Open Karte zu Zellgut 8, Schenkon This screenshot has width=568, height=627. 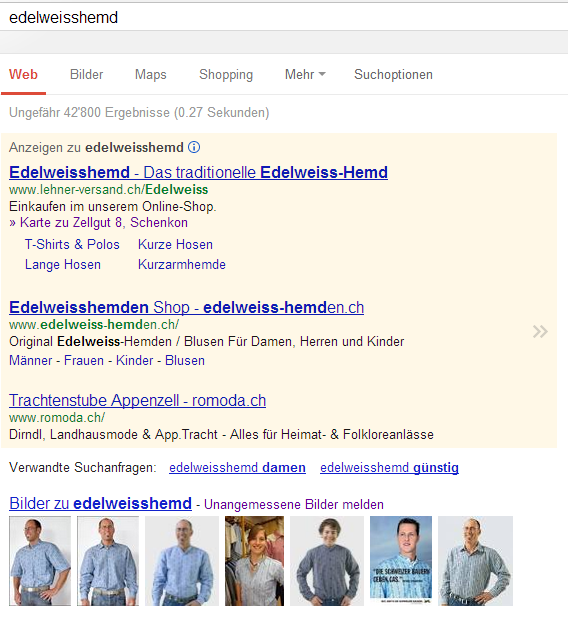click(x=98, y=222)
